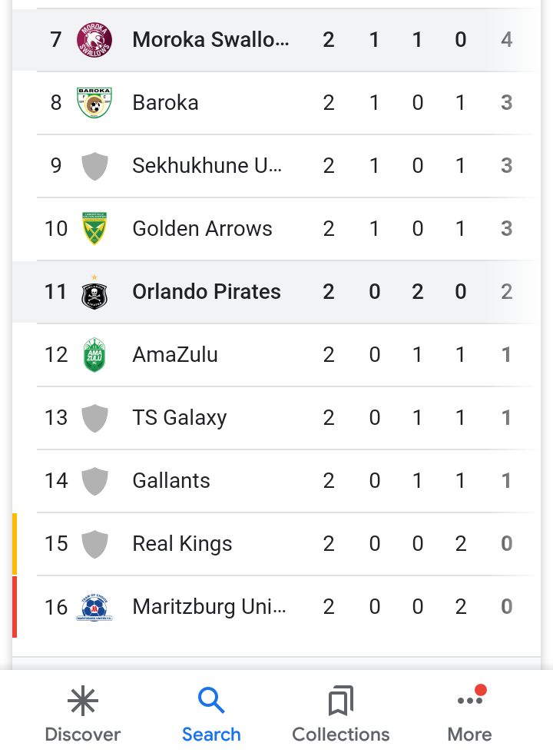Tap the Baroka team name
Image resolution: width=553 pixels, height=756 pixels.
(165, 103)
